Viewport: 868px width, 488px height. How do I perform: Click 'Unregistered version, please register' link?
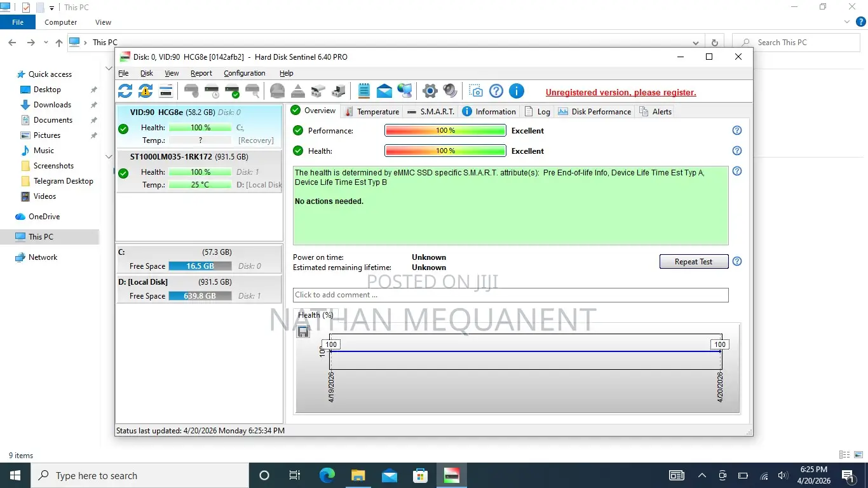click(621, 92)
